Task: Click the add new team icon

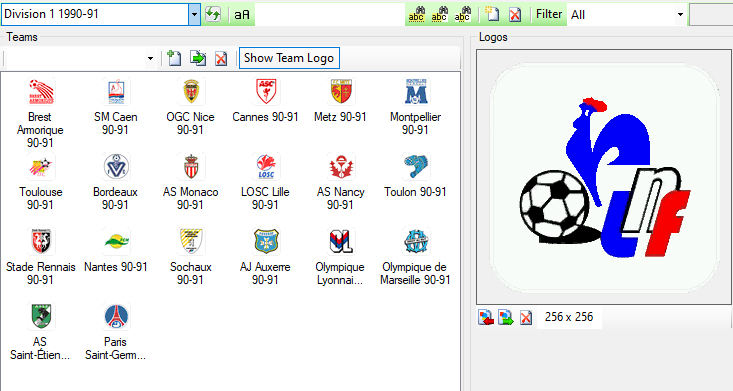Action: pyautogui.click(x=174, y=58)
